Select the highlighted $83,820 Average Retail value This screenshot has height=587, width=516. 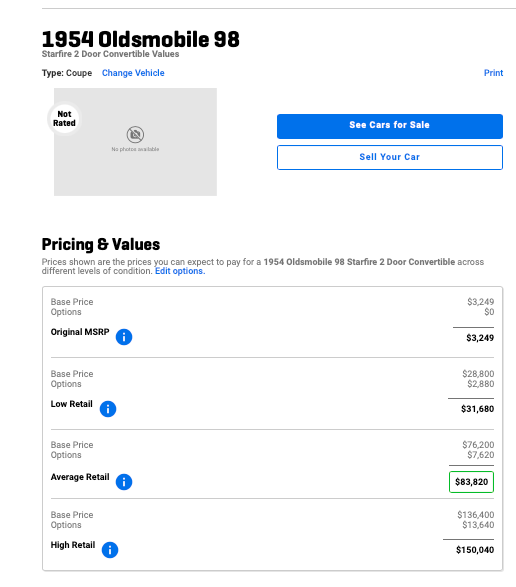pos(471,482)
